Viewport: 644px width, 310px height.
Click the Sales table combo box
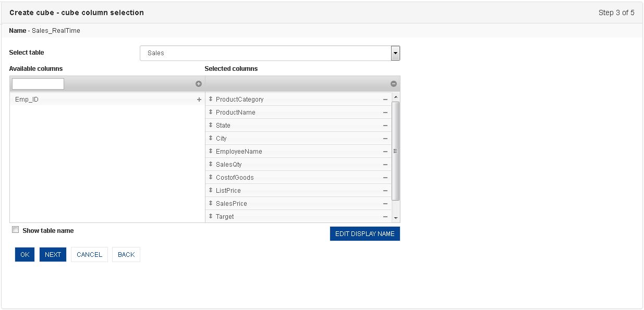(270, 53)
